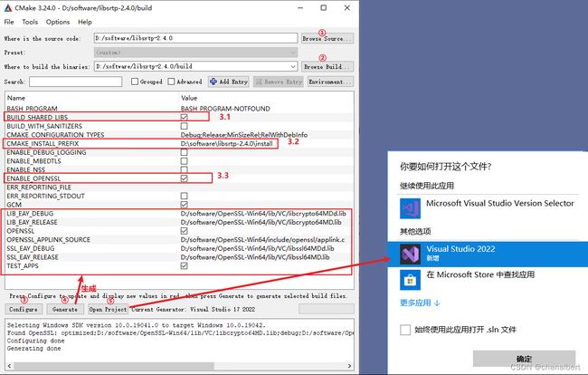Enable the BUILD_WITH_SANITIZERS checkbox
This screenshot has width=588, height=375.
[185, 126]
